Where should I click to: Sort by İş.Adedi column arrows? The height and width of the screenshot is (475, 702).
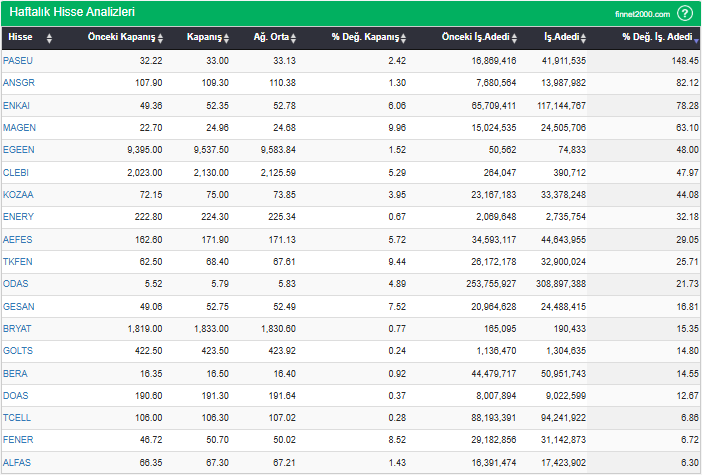tap(583, 39)
